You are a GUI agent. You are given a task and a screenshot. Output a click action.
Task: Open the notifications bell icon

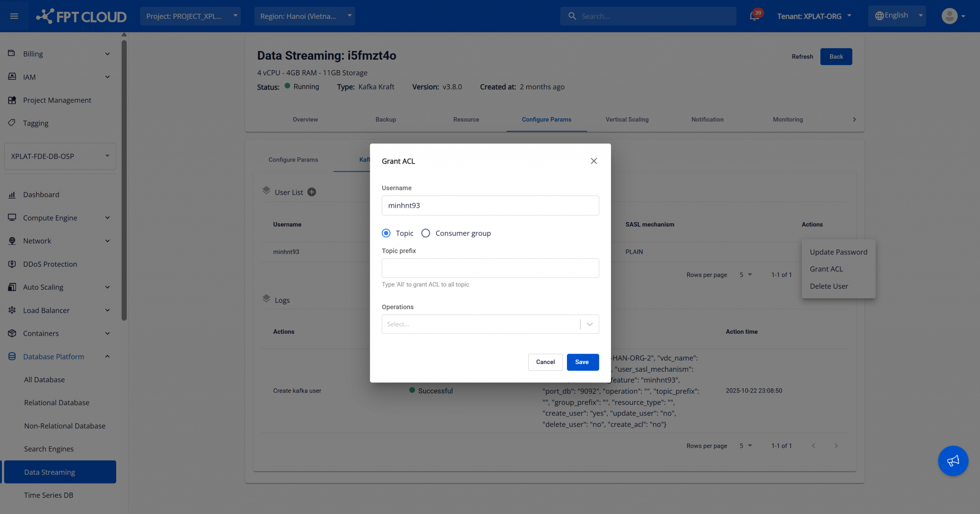(x=754, y=16)
